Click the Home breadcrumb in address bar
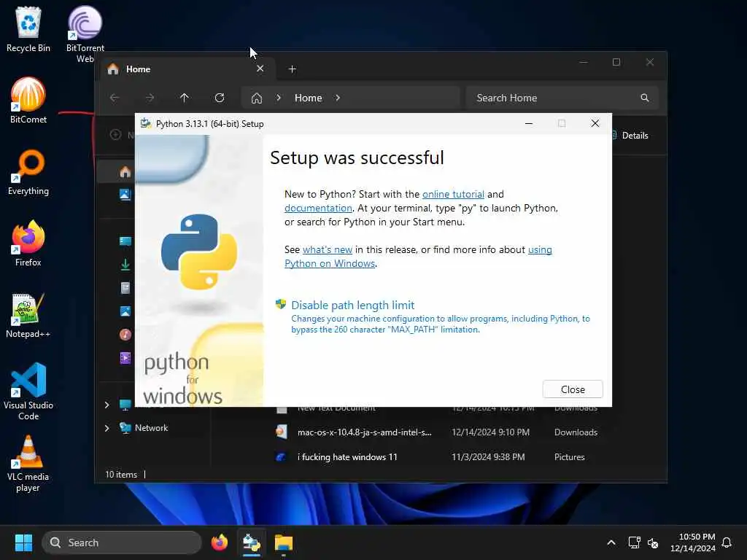Screen dimensions: 747x560 click(309, 98)
